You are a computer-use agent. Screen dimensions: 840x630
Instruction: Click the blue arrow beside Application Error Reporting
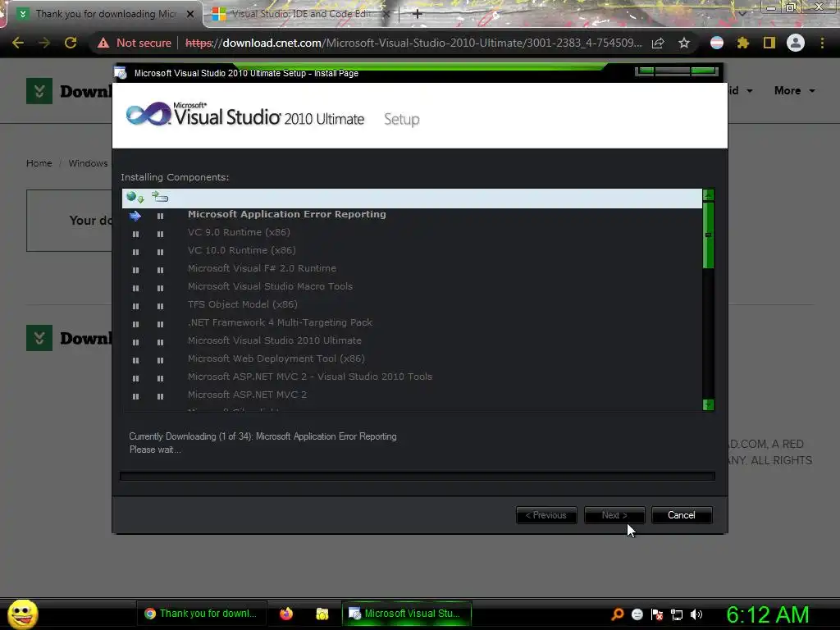[x=135, y=216]
